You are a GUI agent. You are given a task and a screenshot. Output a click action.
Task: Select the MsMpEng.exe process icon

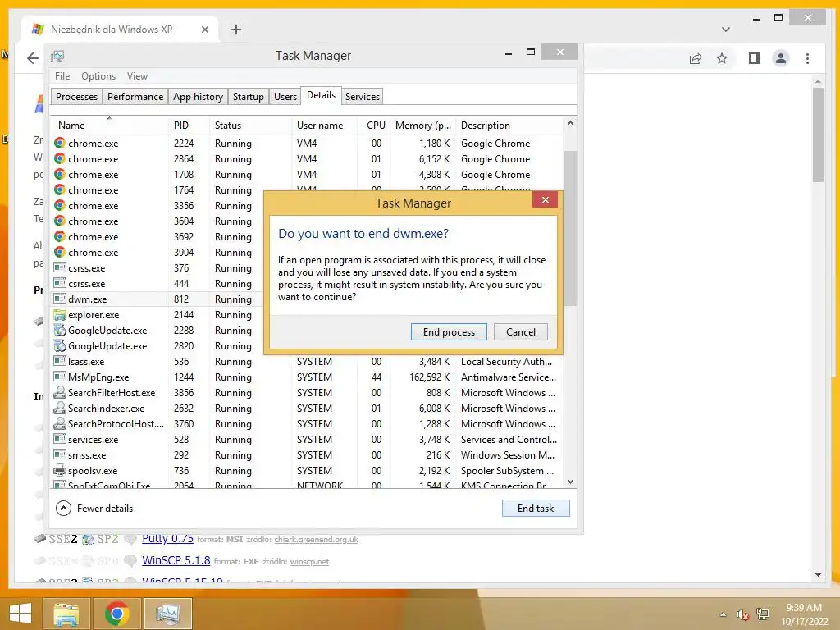(x=59, y=377)
